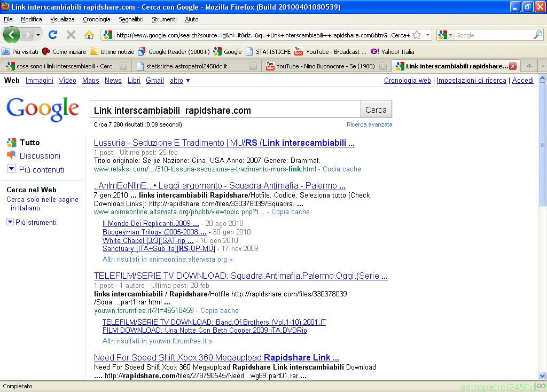Open Impostazioni di ricerca link

click(x=471, y=81)
